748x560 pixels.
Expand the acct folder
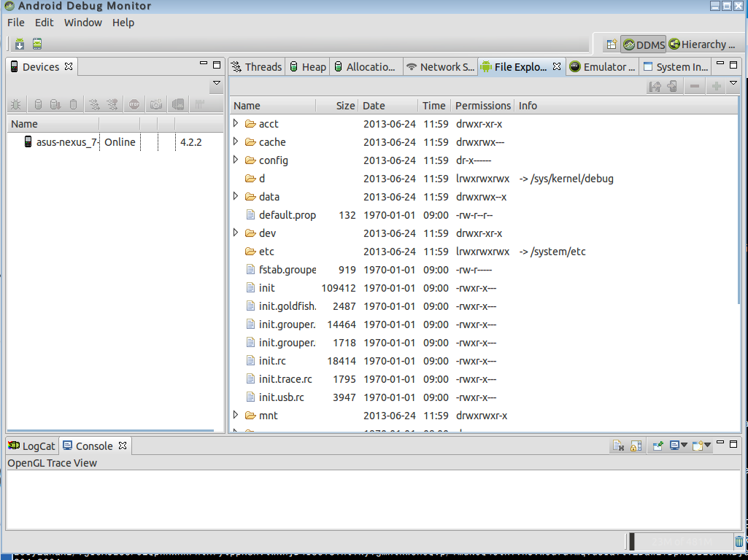coord(236,123)
